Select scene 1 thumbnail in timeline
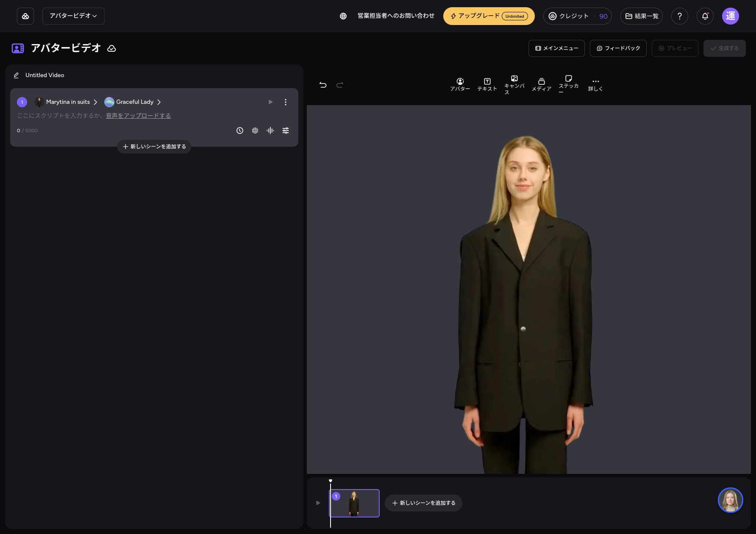 point(354,503)
